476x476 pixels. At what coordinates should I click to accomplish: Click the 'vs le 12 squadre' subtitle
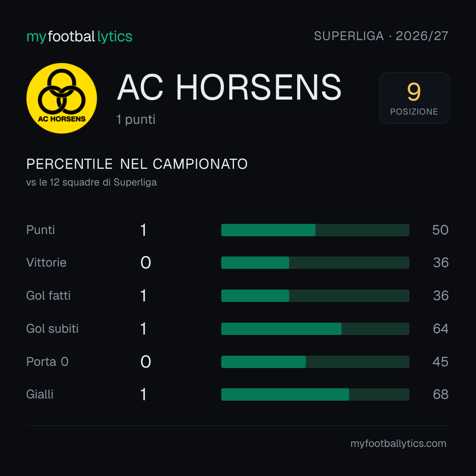92,182
